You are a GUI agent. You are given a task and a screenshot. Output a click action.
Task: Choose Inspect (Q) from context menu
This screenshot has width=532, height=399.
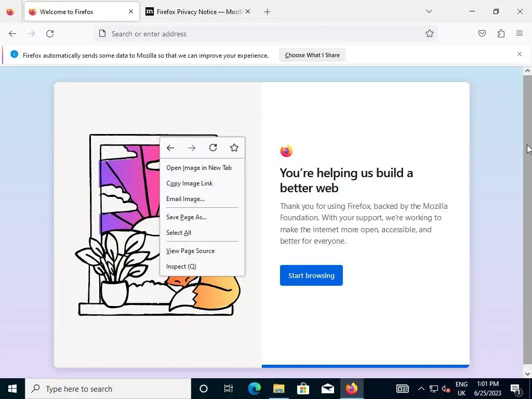point(202,267)
